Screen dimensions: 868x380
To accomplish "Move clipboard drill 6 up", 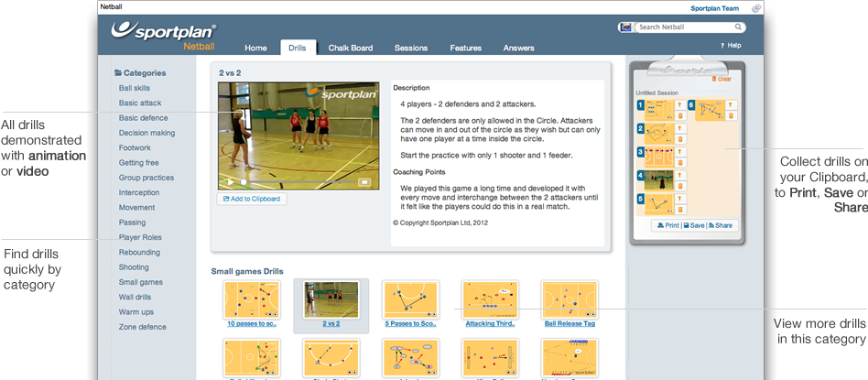I will tap(730, 104).
